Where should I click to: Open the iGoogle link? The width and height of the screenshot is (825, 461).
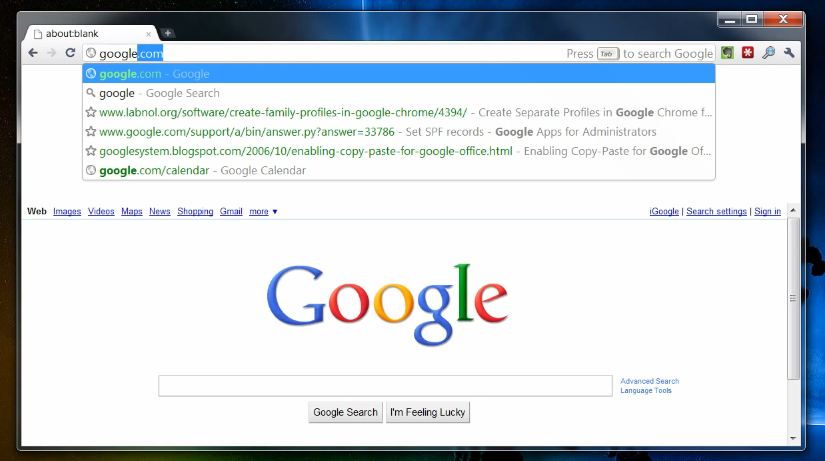[664, 211]
